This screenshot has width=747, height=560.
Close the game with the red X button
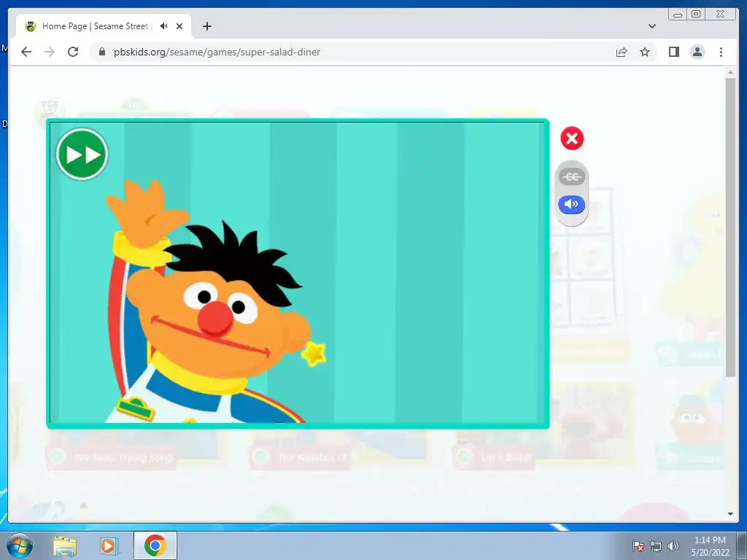[572, 139]
